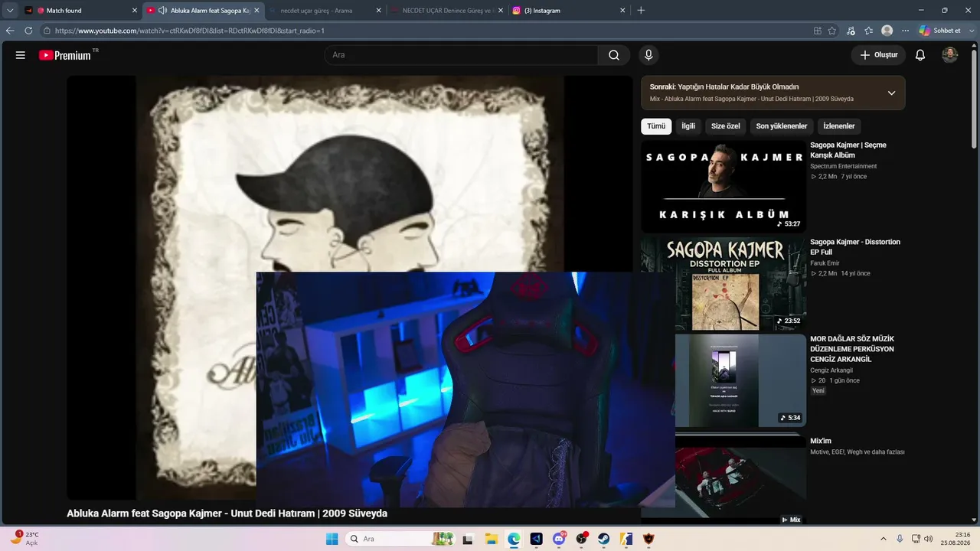Go back using the browser back arrow

point(10,31)
